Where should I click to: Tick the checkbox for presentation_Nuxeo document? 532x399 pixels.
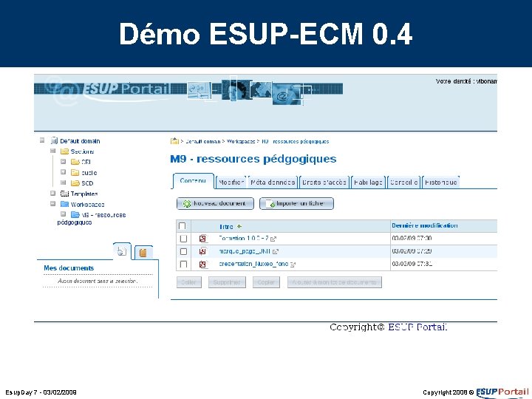[x=183, y=264]
